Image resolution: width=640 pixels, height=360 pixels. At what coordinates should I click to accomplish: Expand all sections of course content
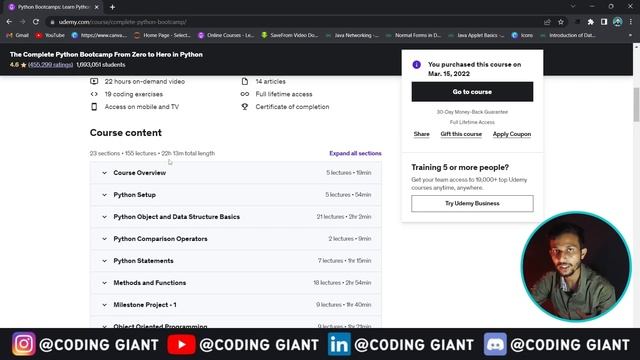tap(355, 153)
